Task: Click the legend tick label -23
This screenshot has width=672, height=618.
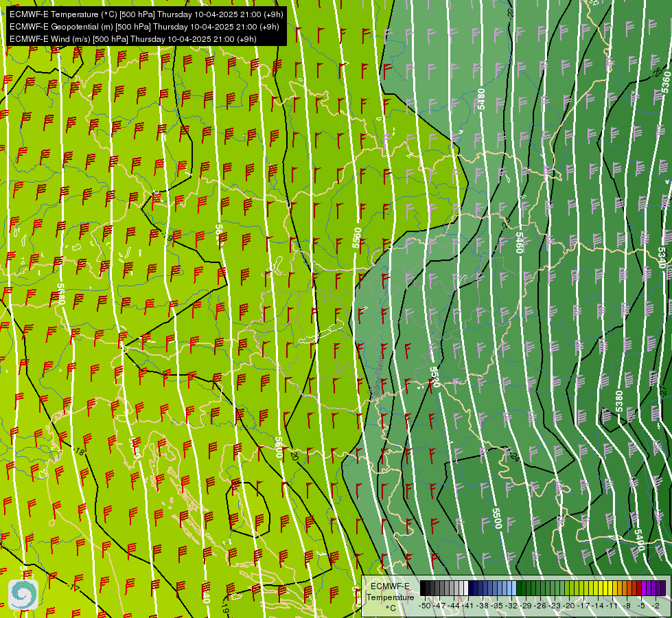Action: [555, 606]
